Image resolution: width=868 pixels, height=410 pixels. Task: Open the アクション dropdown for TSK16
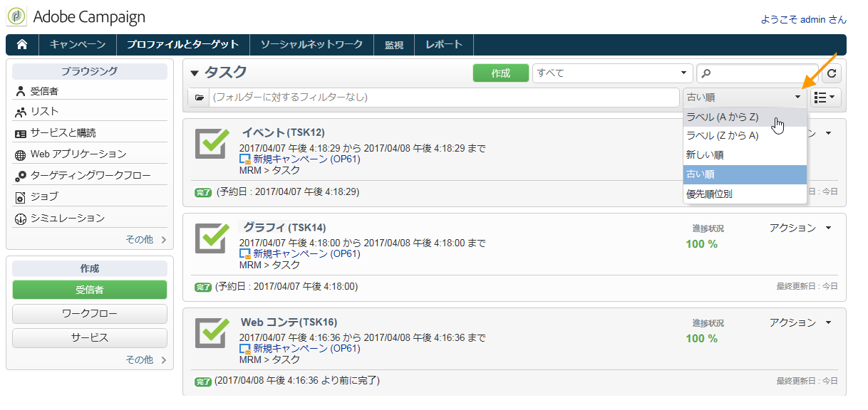(800, 322)
